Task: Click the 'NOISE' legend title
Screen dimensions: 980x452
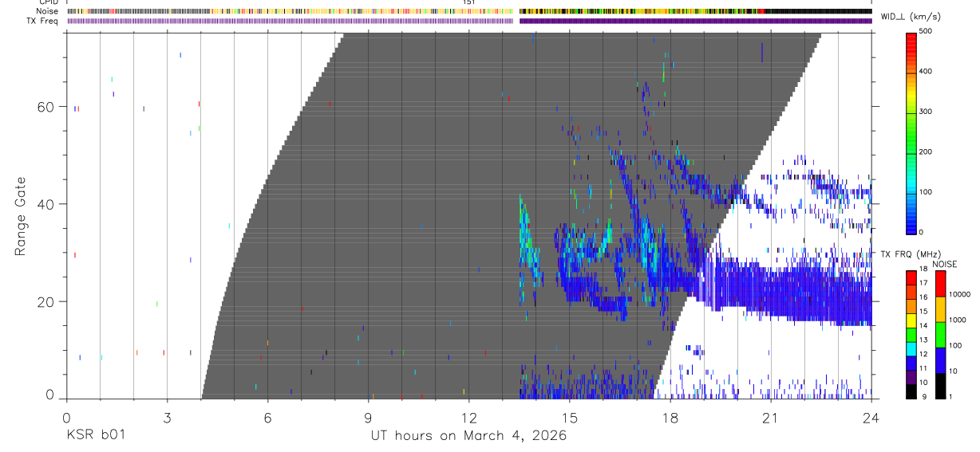Action: click(x=944, y=264)
